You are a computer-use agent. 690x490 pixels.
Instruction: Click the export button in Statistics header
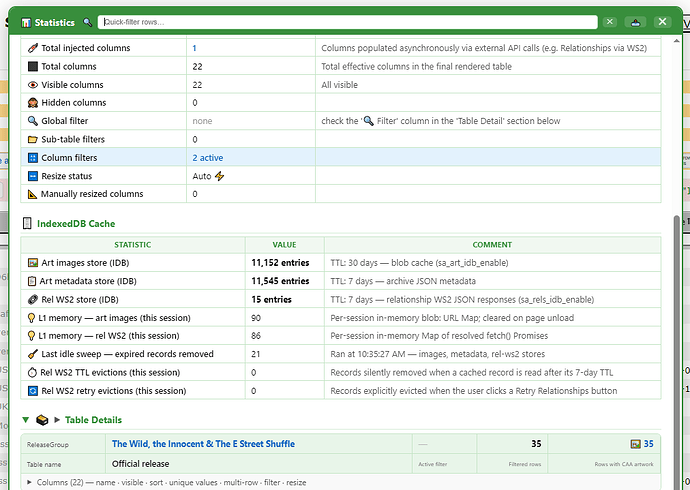(635, 22)
